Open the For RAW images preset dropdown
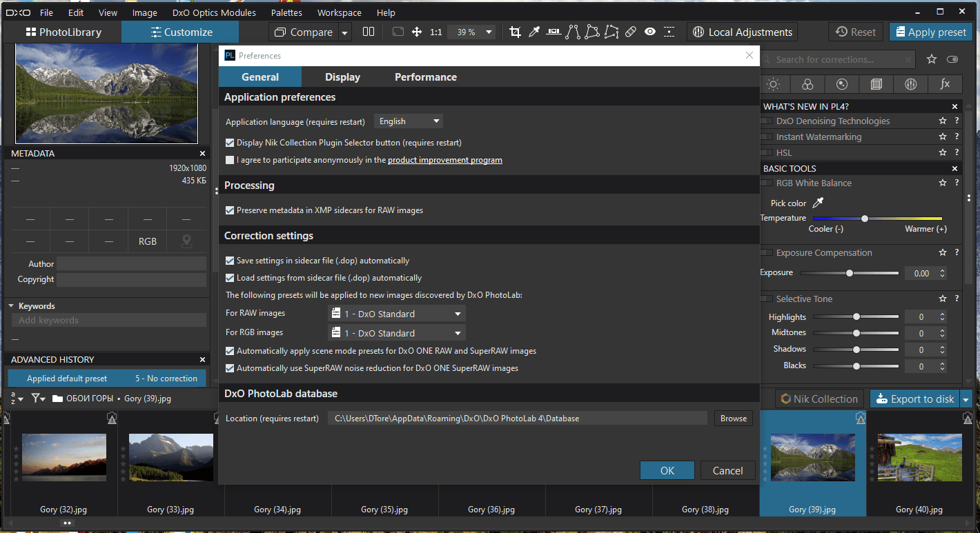 397,314
